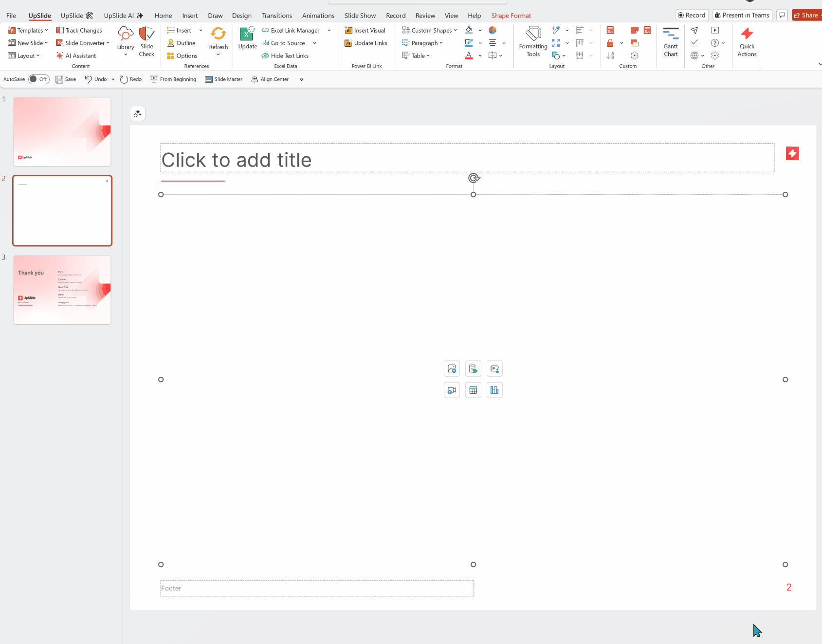Switch to the UpSlide AI tab
Image resolution: width=822 pixels, height=644 pixels.
click(x=124, y=16)
